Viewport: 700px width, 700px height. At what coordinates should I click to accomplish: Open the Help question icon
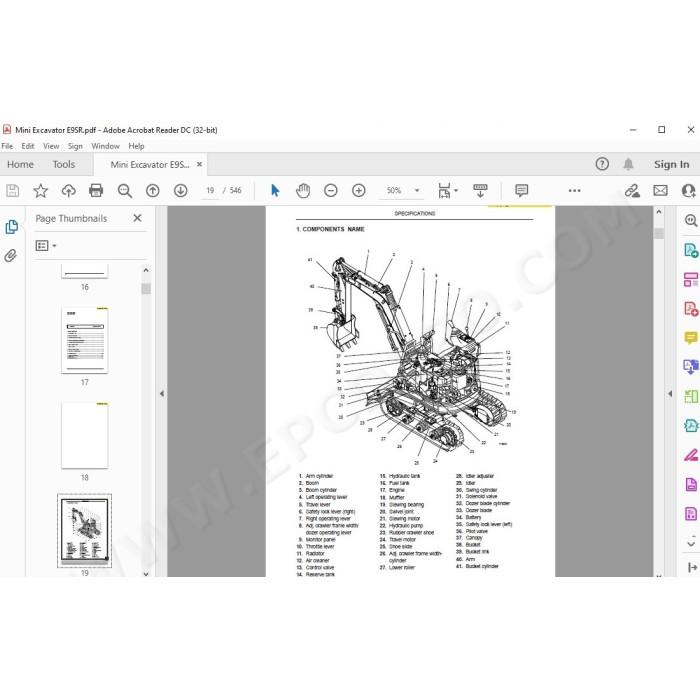602,164
